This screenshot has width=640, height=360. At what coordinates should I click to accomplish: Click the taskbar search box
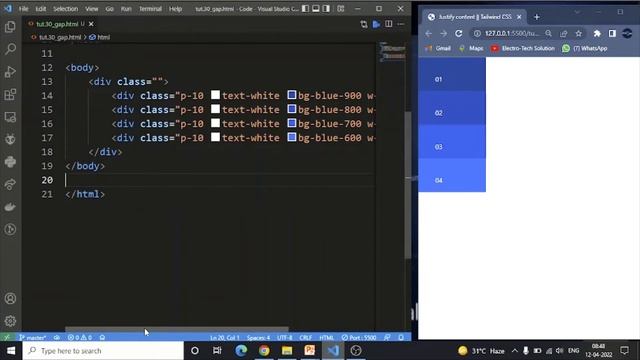[103, 351]
